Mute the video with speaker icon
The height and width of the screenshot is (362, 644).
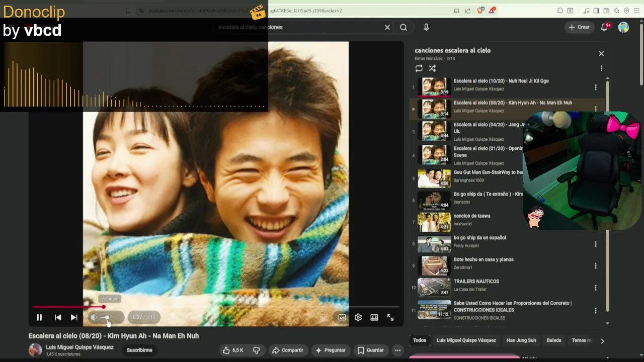pos(93,317)
